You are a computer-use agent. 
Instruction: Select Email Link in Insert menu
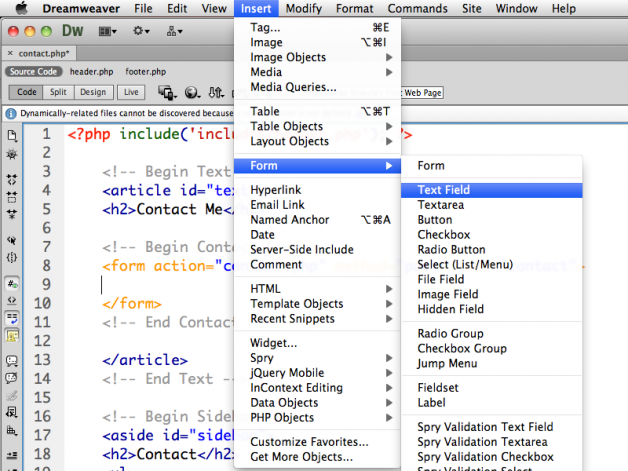(x=317, y=205)
